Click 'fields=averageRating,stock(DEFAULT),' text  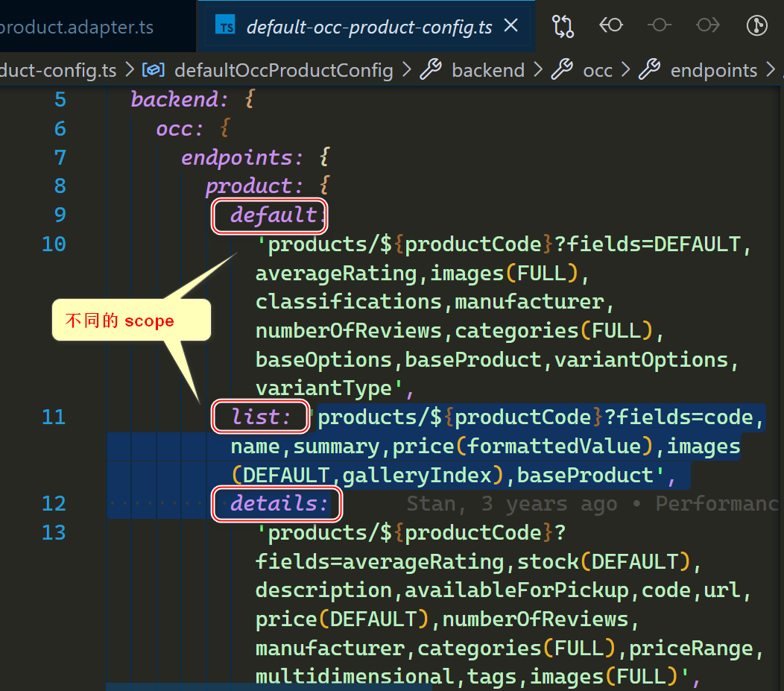coord(479,561)
